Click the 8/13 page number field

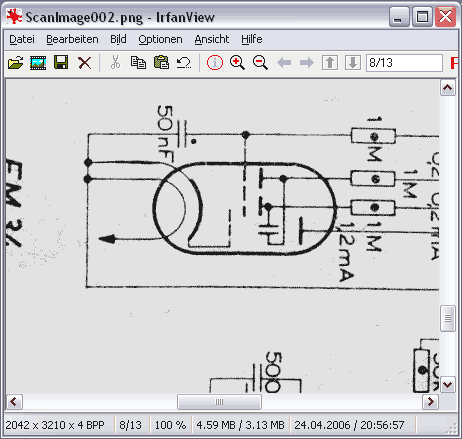coord(404,63)
